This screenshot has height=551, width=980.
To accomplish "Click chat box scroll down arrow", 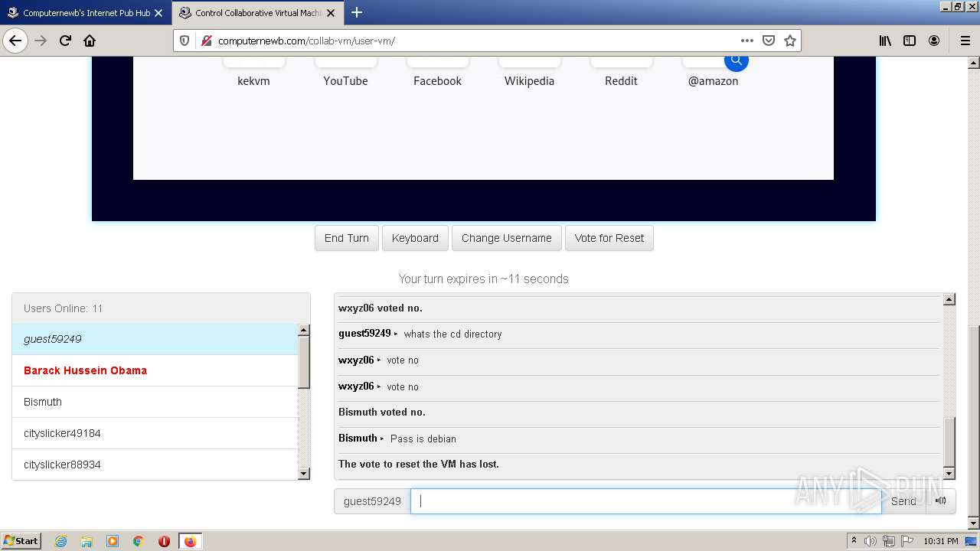I will (x=949, y=474).
